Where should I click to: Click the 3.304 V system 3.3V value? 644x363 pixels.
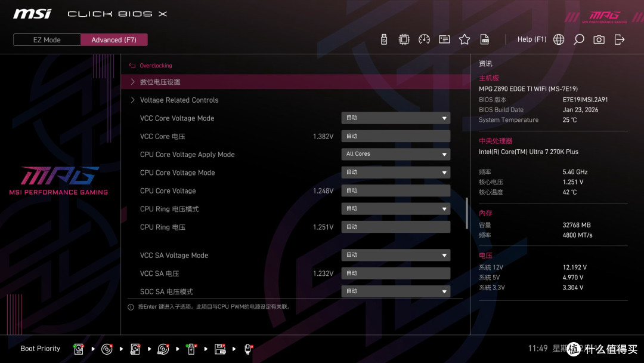click(573, 287)
